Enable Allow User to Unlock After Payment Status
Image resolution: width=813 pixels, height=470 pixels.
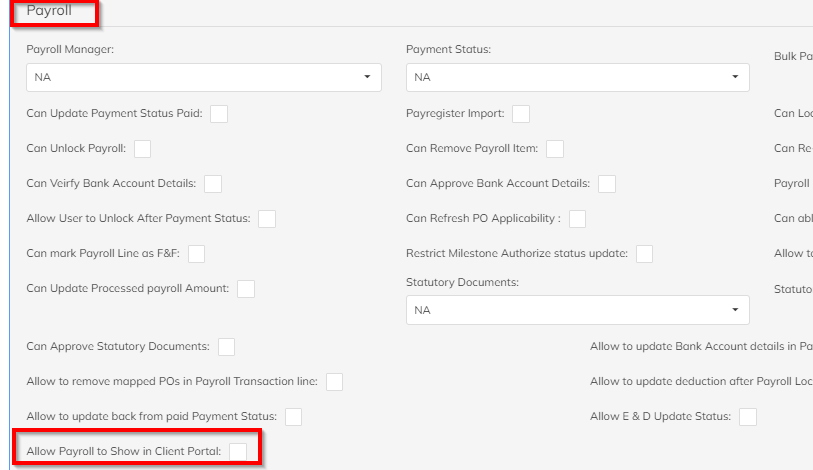267,219
